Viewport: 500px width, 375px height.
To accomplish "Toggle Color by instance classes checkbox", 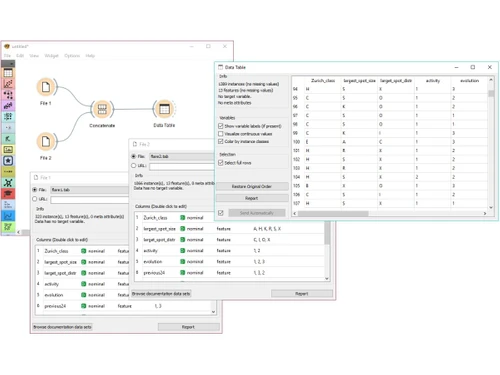I will (x=221, y=141).
